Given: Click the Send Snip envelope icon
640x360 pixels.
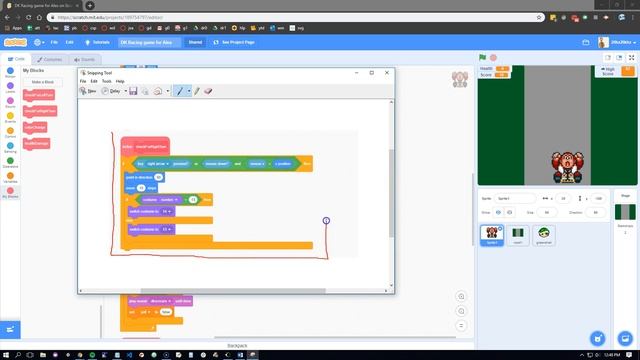Looking at the screenshot, I should click(158, 91).
